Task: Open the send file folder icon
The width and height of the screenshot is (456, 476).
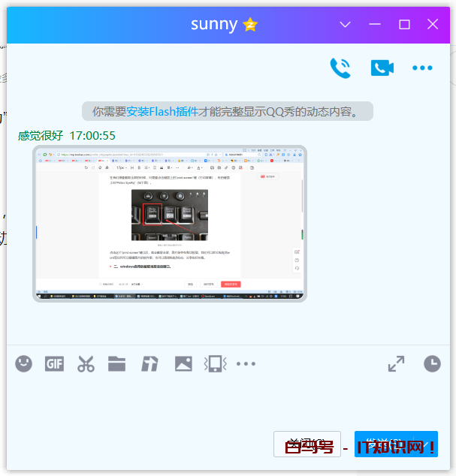Action: click(x=116, y=363)
